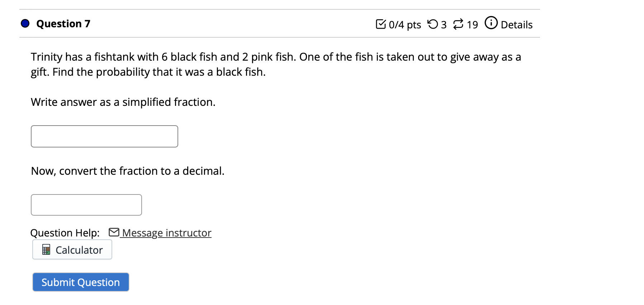Click the info circle icon next to Details
The height and width of the screenshot is (305, 644).
tap(491, 23)
